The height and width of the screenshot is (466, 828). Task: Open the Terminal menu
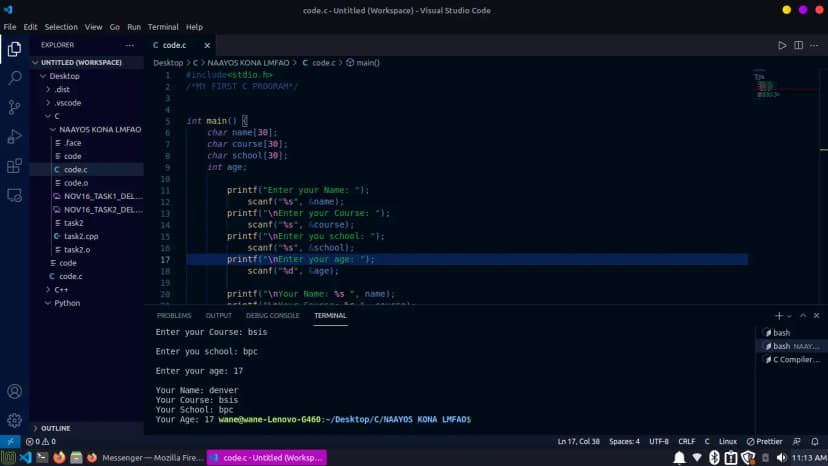tap(163, 27)
